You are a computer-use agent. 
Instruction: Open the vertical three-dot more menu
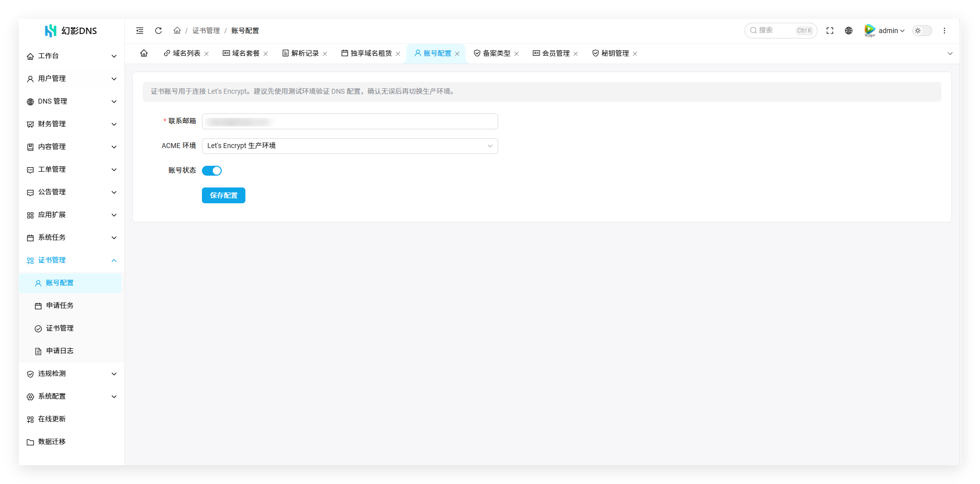(944, 31)
